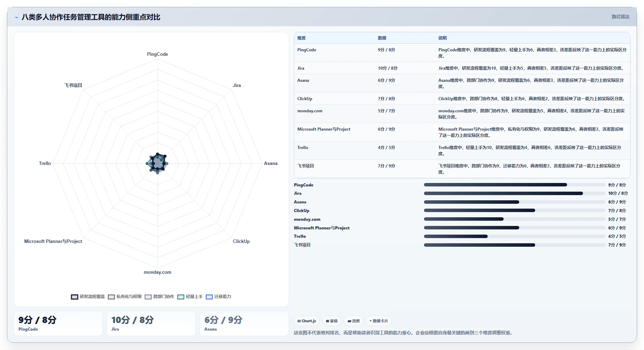Image resolution: width=644 pixels, height=350 pixels.
Task: Click Microsoft Planner与Project row name in table
Action: click(x=324, y=129)
